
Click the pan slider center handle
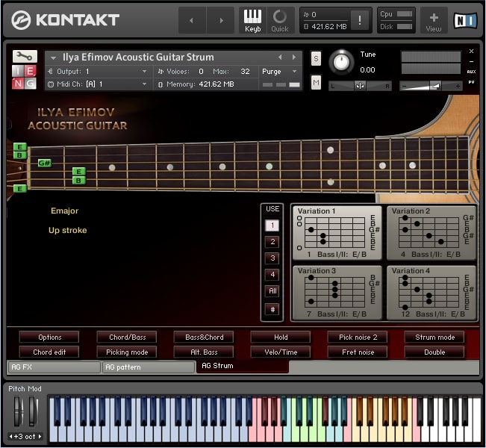360,86
